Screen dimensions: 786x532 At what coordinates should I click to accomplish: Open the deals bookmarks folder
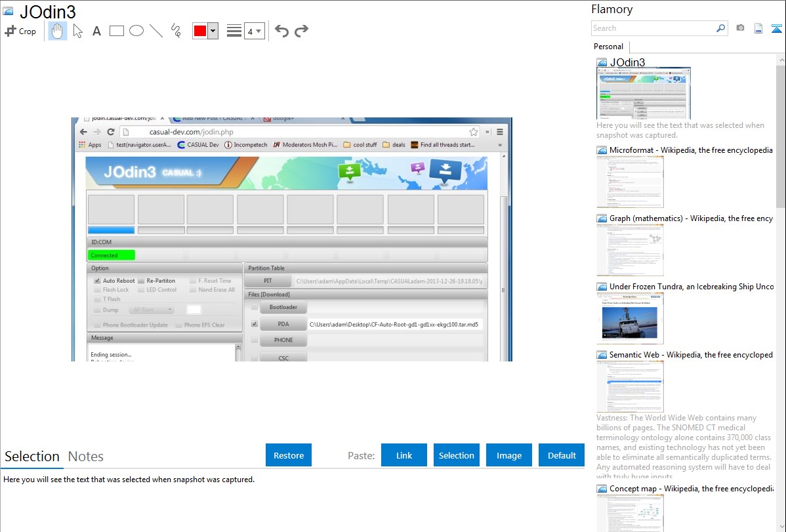[x=394, y=145]
